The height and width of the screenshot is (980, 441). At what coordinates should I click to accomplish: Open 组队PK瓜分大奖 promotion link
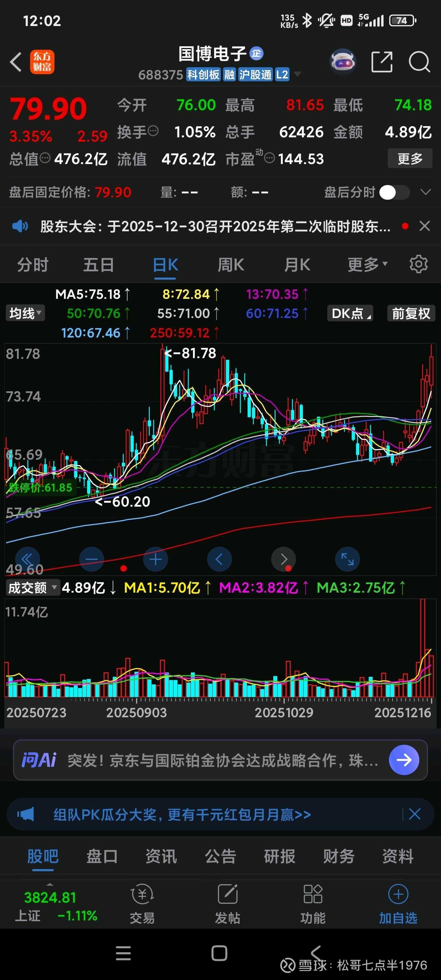(182, 814)
